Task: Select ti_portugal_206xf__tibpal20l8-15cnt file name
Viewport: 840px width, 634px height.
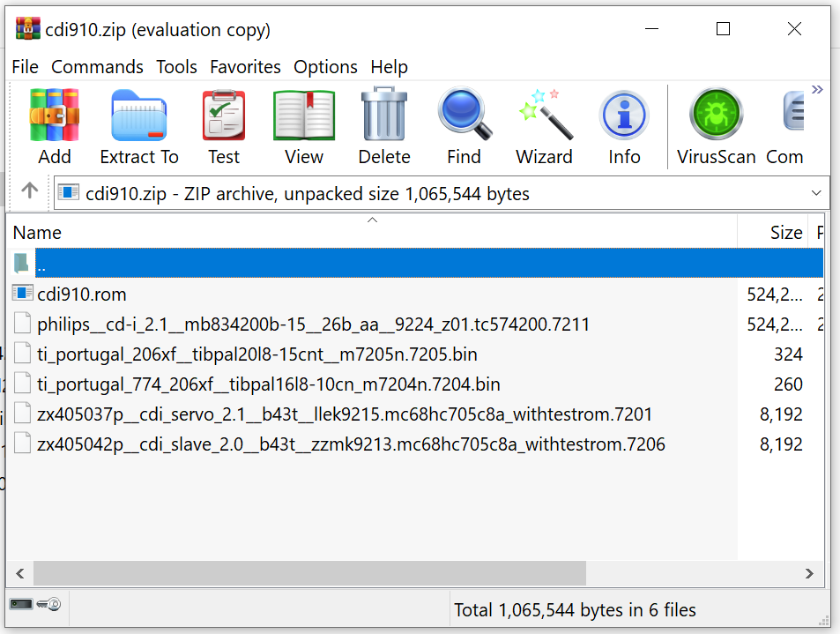Action: [x=257, y=354]
